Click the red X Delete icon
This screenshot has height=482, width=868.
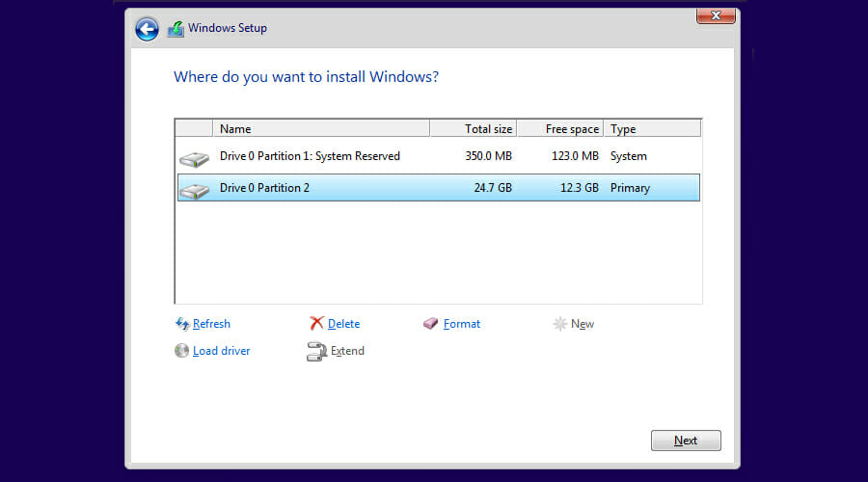(316, 323)
